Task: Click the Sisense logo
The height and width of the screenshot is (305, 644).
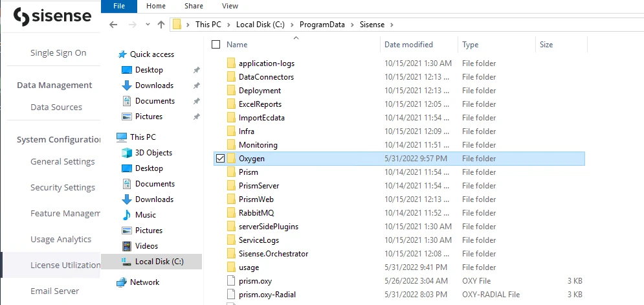Action: (52, 16)
